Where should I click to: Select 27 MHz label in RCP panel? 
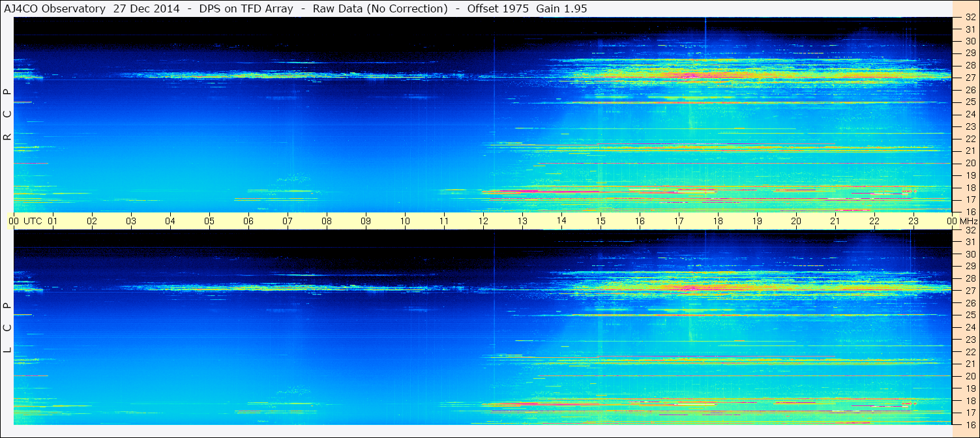970,78
